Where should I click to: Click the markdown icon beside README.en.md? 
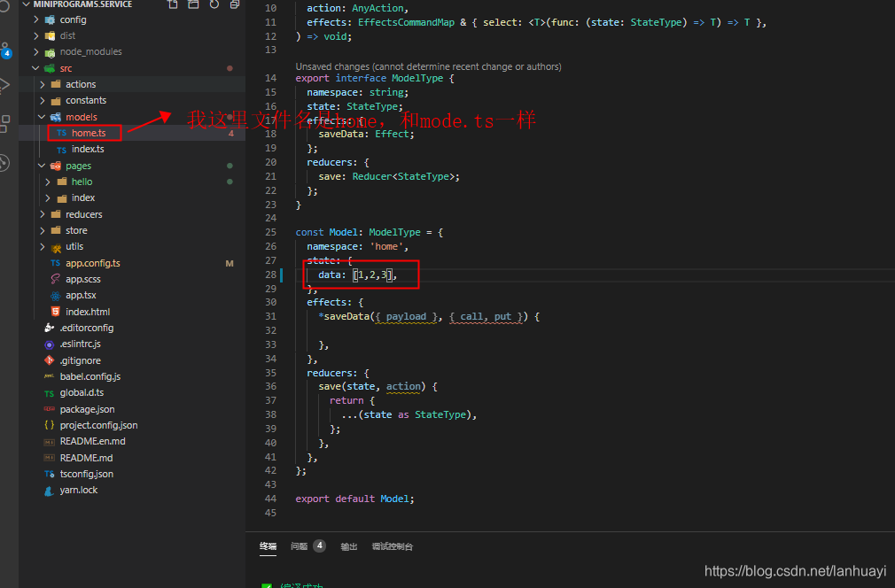tap(49, 441)
